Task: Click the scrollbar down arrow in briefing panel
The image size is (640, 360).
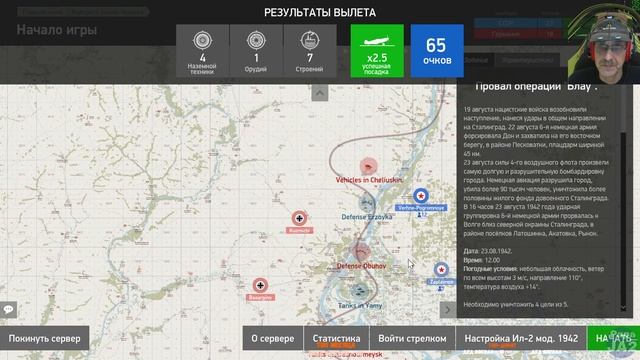Action: (x=623, y=309)
